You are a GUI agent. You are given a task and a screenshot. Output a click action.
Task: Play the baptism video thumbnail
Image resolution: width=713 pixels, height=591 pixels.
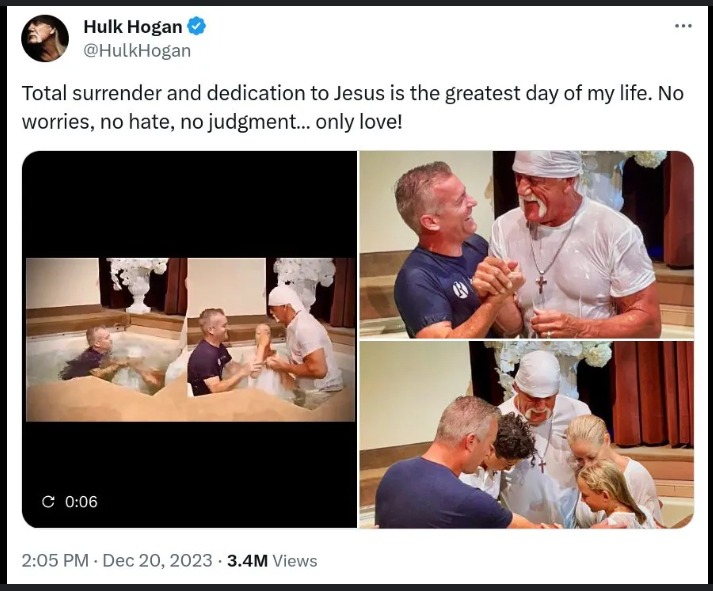click(x=190, y=339)
